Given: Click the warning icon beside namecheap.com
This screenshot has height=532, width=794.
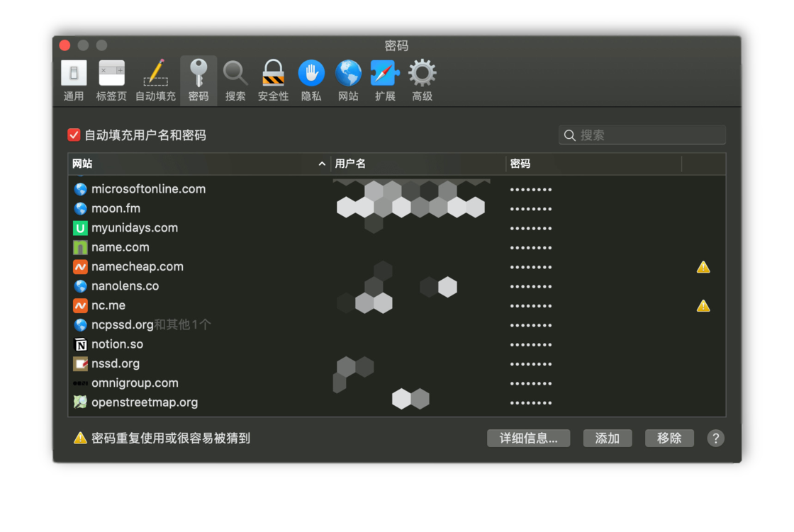Looking at the screenshot, I should [703, 267].
